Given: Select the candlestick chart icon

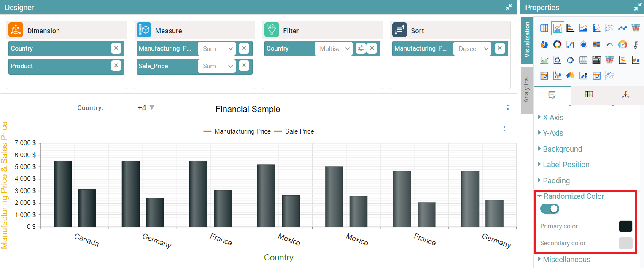Looking at the screenshot, I should click(557, 76).
